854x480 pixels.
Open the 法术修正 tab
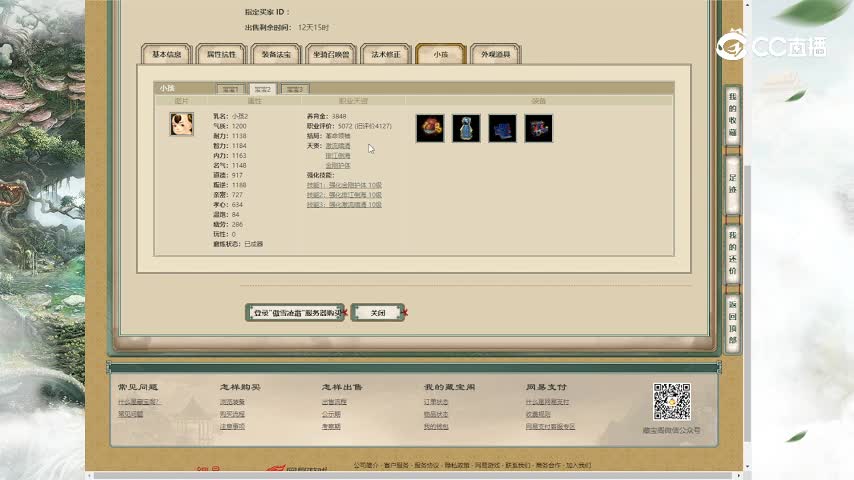click(385, 54)
